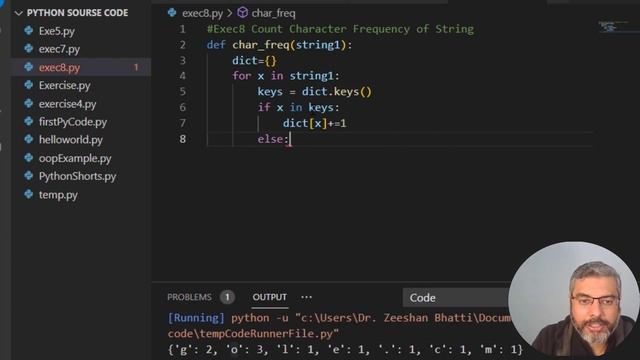Viewport: 640px width, 360px height.
Task: Open helloworld.py file
Action: click(71, 140)
